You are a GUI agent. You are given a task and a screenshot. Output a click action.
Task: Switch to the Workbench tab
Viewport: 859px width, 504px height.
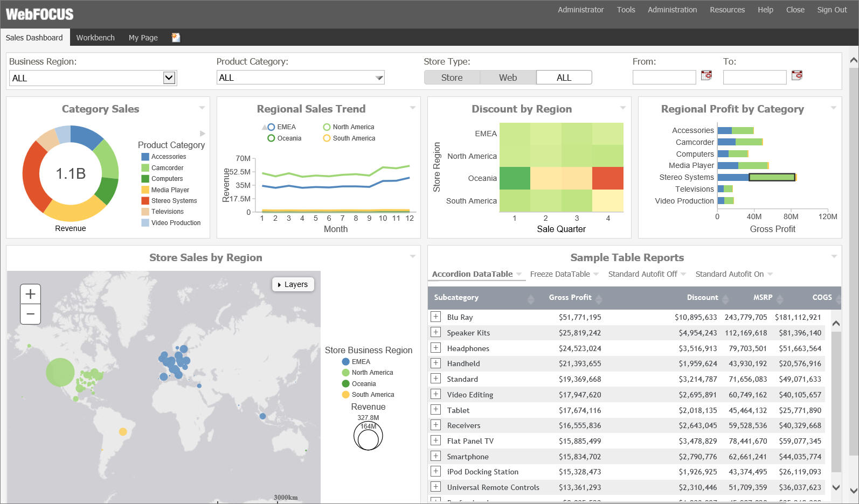click(x=95, y=37)
